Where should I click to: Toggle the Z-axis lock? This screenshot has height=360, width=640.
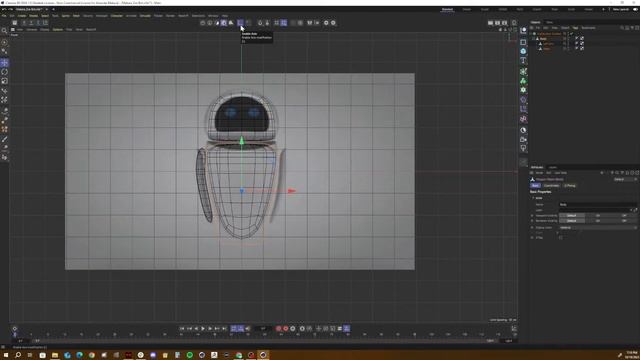tap(38, 23)
